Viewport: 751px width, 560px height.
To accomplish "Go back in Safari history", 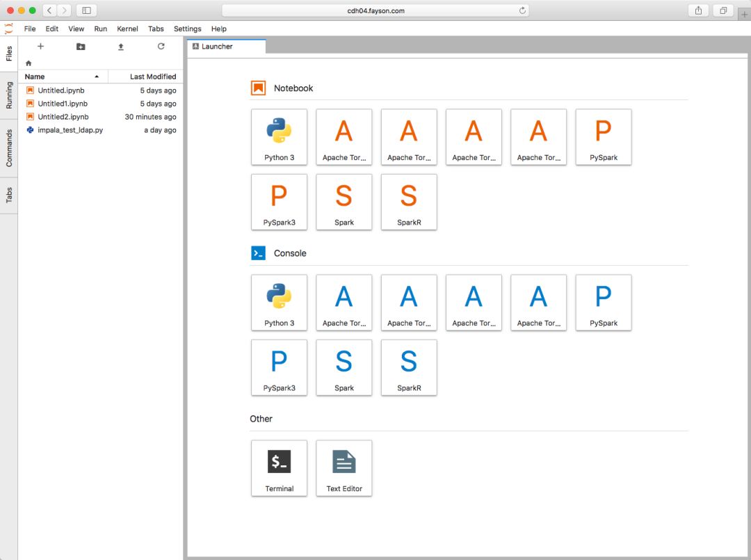I will (x=49, y=10).
